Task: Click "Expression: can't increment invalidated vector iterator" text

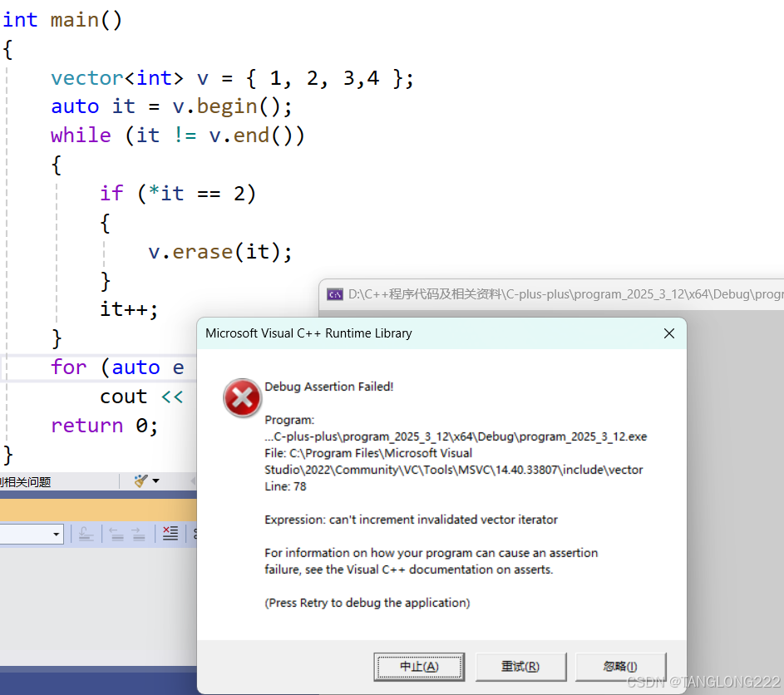Action: click(411, 520)
